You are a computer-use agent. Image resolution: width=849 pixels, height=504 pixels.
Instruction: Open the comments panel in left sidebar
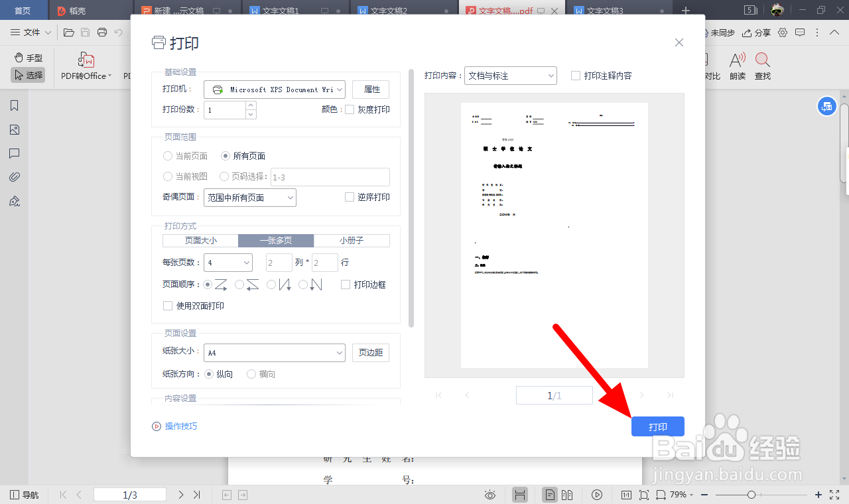click(x=15, y=153)
